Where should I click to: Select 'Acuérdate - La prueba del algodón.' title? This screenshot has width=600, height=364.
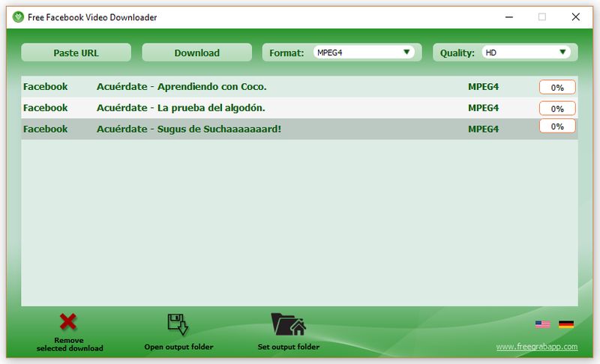[x=181, y=108]
